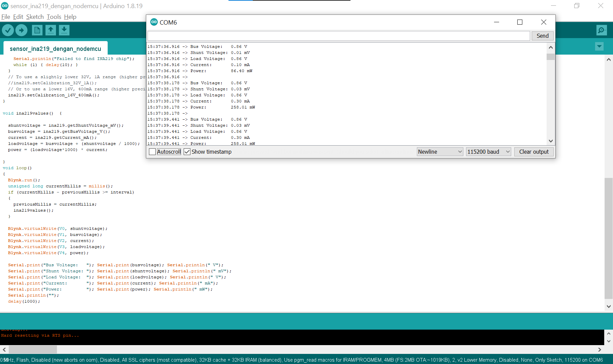613x364 pixels.
Task: Click 'Blynk.virtualWrite(V4, power);' code line
Action: click(49, 253)
